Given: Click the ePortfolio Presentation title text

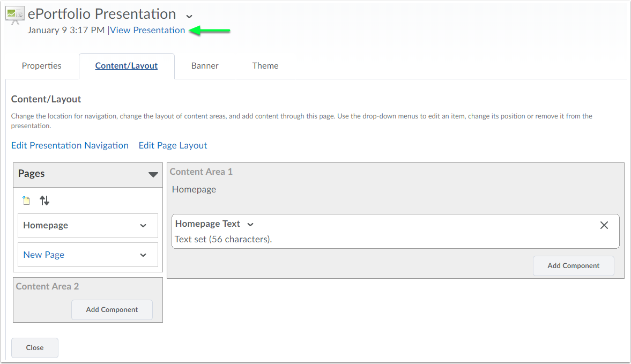Looking at the screenshot, I should [102, 14].
